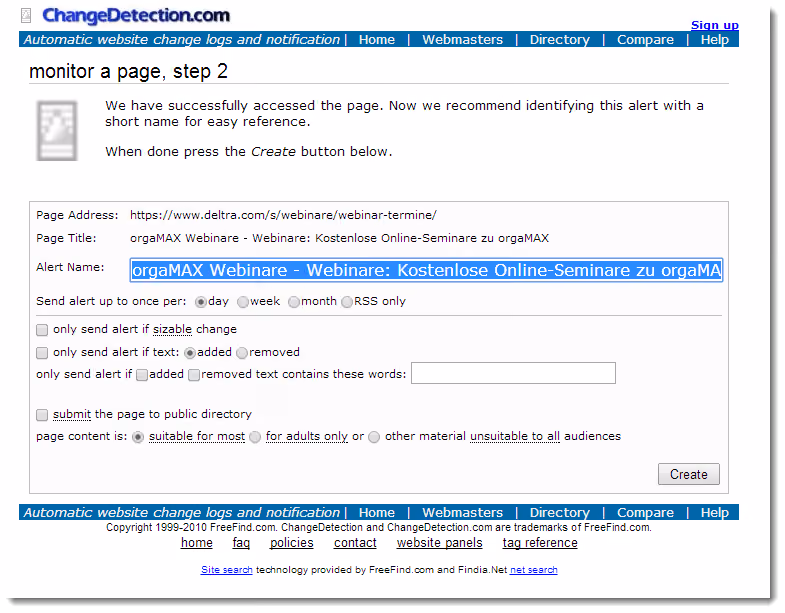Open the Sign up link
785x613 pixels.
(x=714, y=25)
